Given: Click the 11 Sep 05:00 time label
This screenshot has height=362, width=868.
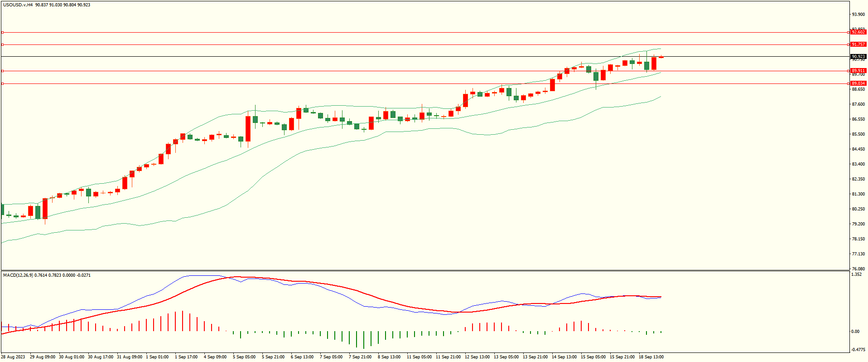Looking at the screenshot, I should coord(419,357).
